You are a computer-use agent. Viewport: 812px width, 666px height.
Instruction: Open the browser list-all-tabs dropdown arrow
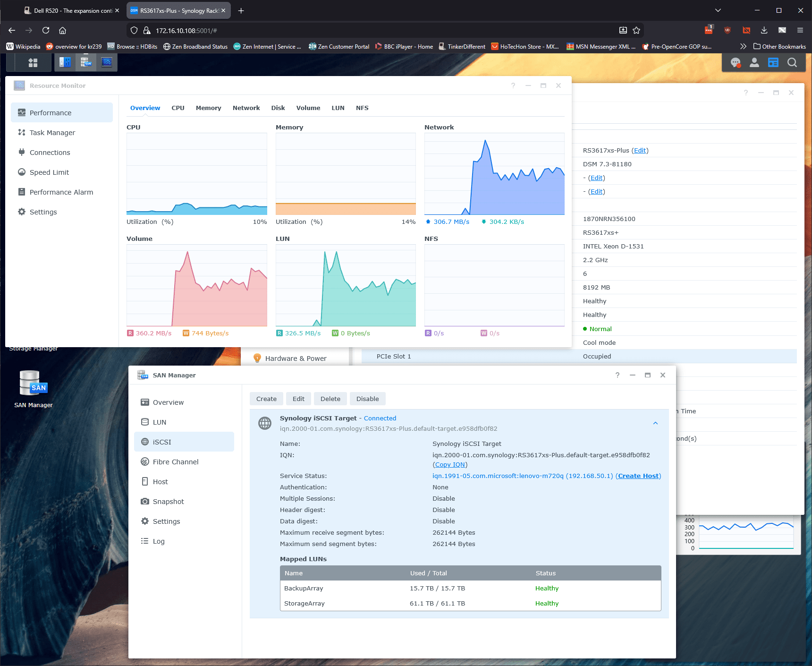[718, 10]
